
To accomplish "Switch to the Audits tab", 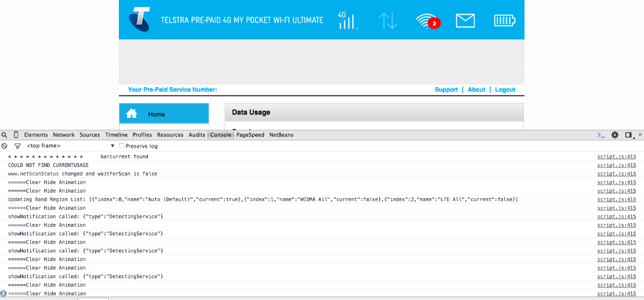I will [x=197, y=135].
